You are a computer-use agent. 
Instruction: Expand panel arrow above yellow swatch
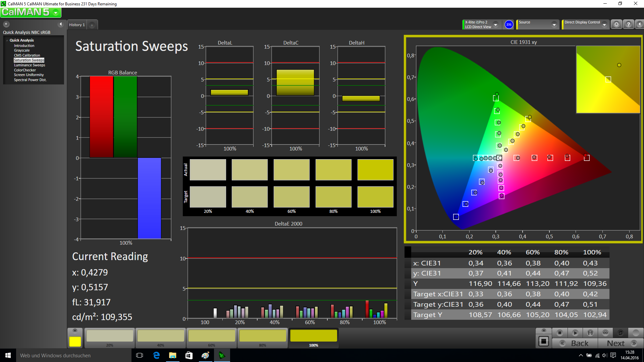point(75,330)
